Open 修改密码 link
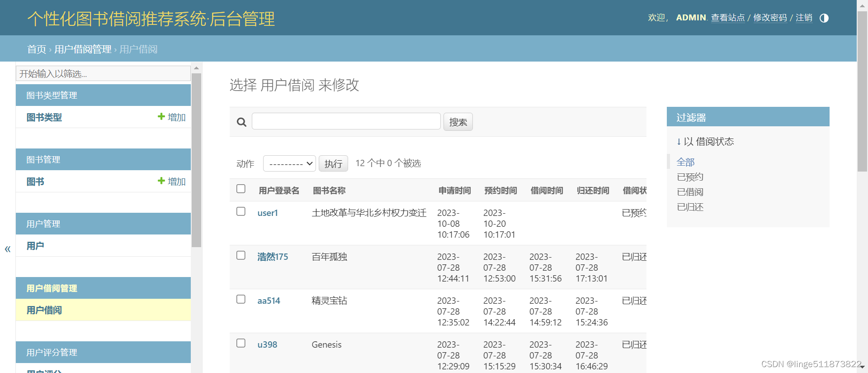This screenshot has height=373, width=868. pyautogui.click(x=770, y=18)
